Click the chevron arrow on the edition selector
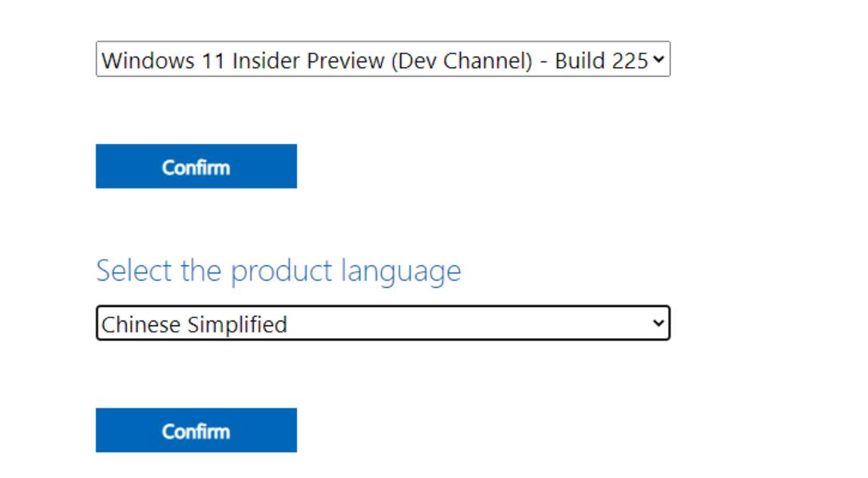868x478 pixels. tap(657, 60)
